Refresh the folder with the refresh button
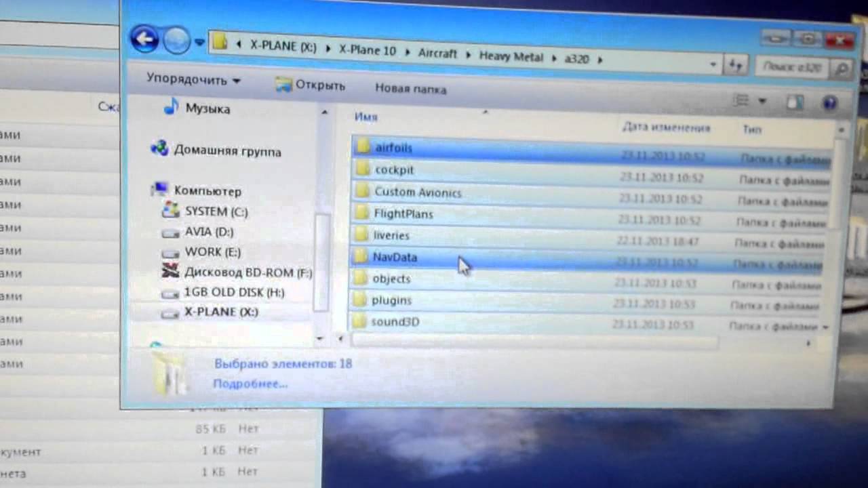 click(x=735, y=66)
